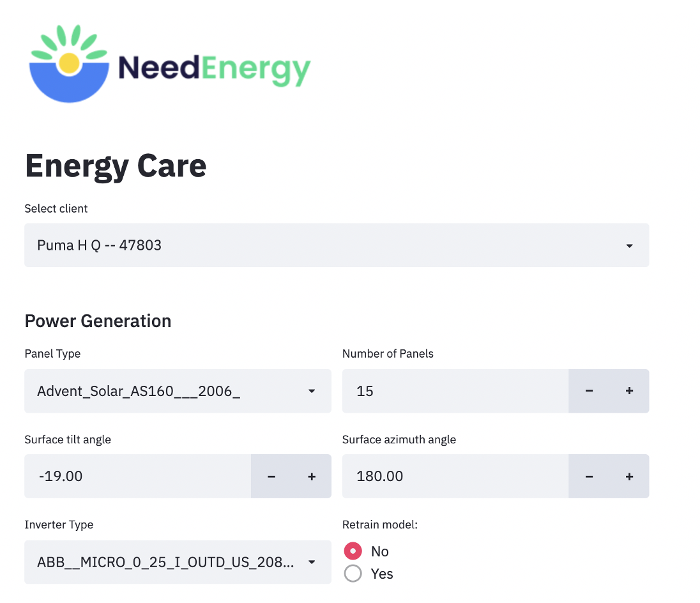This screenshot has height=603, width=700.
Task: Expand the Panel Type dropdown arrow
Action: [312, 391]
